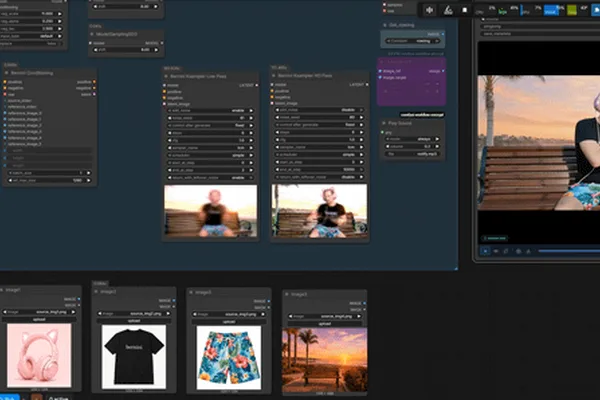
Task: Toggle add_noise disable in HD Pass node
Action: [x=319, y=110]
